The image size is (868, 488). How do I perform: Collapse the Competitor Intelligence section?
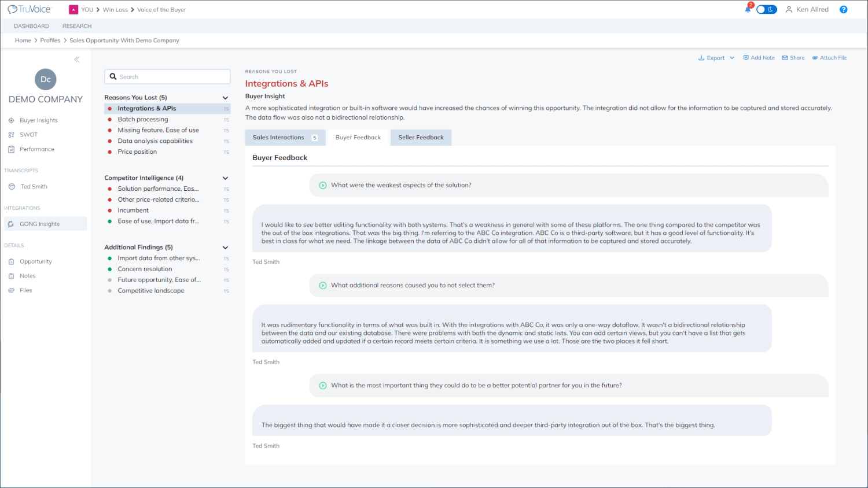(x=225, y=178)
